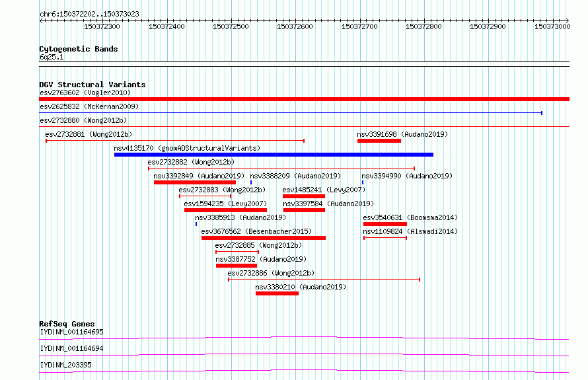Select the nsv3391698 (Audano2019) label
The height and width of the screenshot is (380, 588).
click(x=402, y=134)
